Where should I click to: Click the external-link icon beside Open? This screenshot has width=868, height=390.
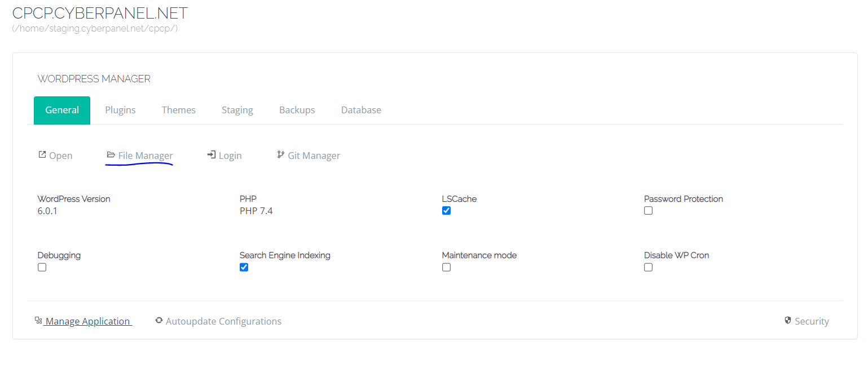coord(42,154)
